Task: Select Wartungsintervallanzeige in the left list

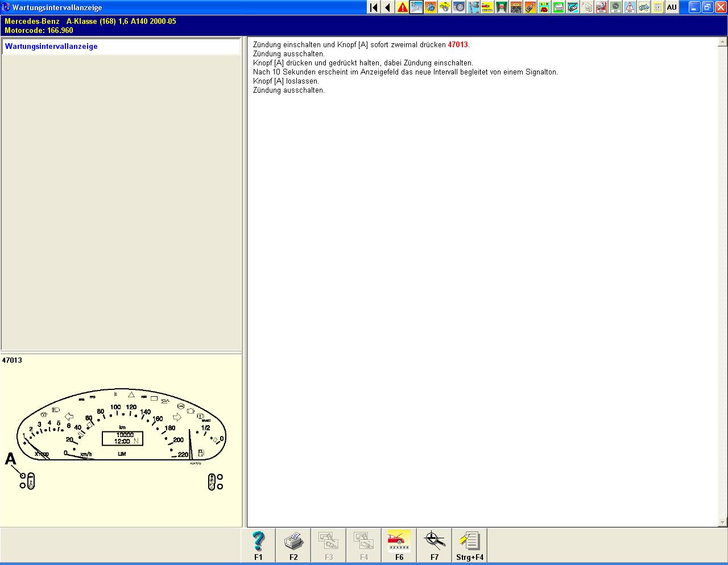Action: click(x=51, y=47)
